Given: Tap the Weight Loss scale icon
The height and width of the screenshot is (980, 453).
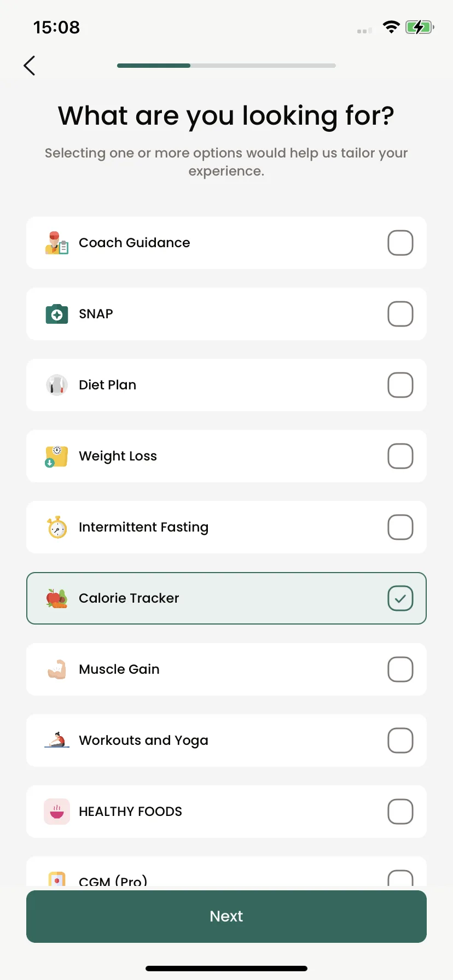Looking at the screenshot, I should [x=56, y=456].
